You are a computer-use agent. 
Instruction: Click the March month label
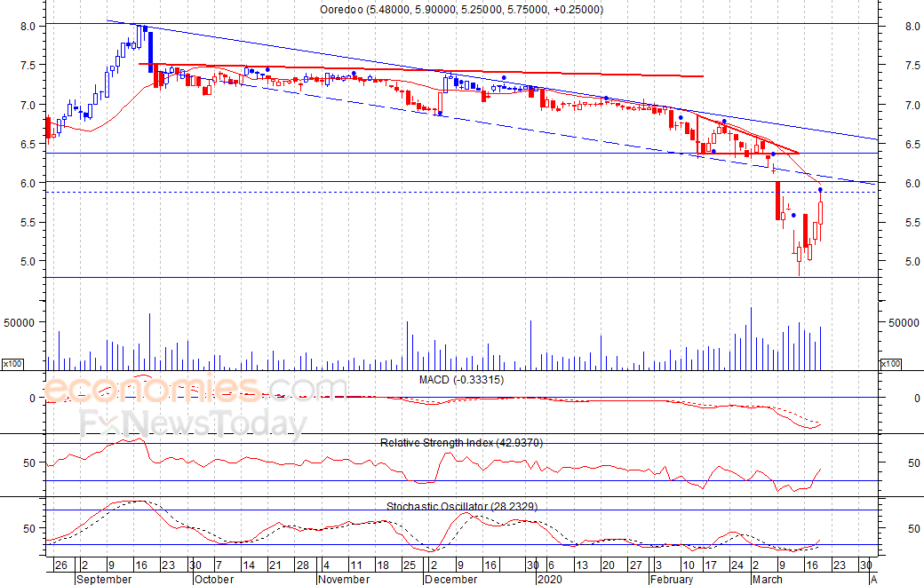pyautogui.click(x=768, y=579)
